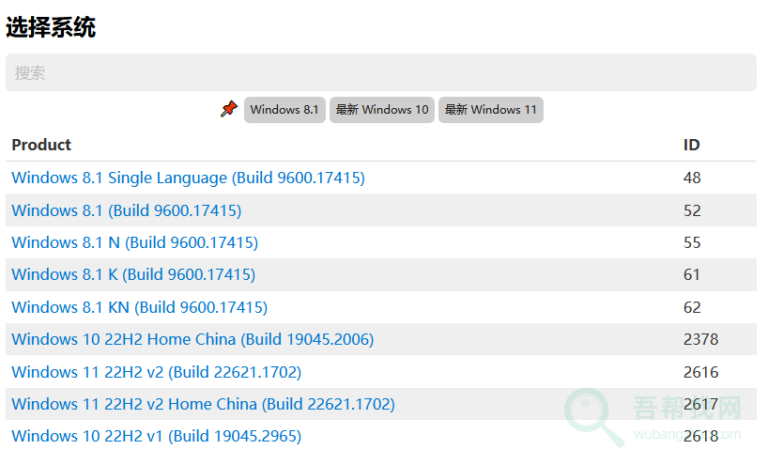The image size is (768, 465).
Task: Open Windows 8.1 KN build link
Action: coord(139,307)
